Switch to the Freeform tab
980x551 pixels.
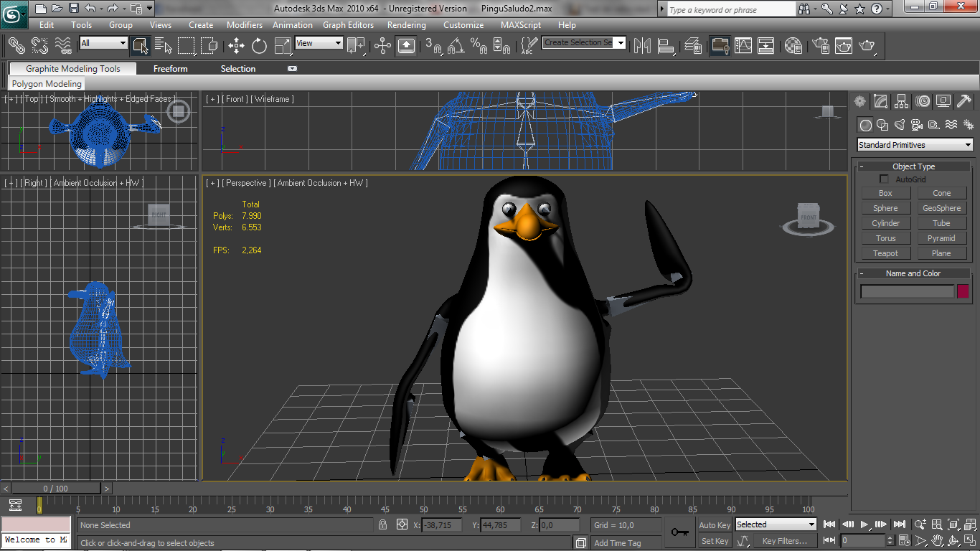point(171,69)
